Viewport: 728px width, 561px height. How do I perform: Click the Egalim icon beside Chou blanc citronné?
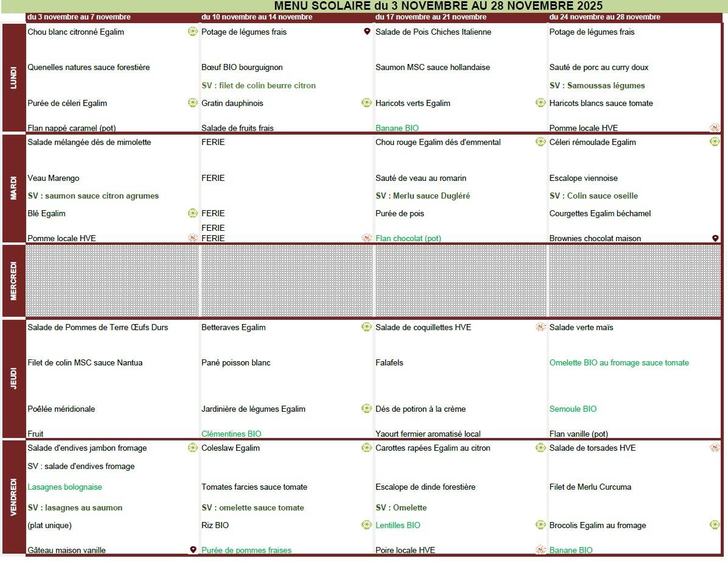click(x=192, y=32)
